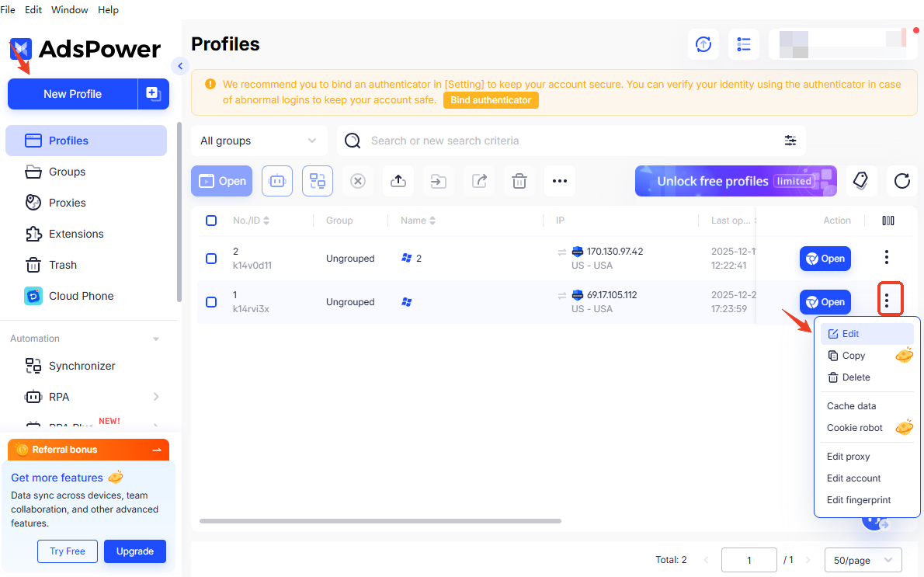Collapse the sidebar with the chevron arrow

click(x=180, y=66)
